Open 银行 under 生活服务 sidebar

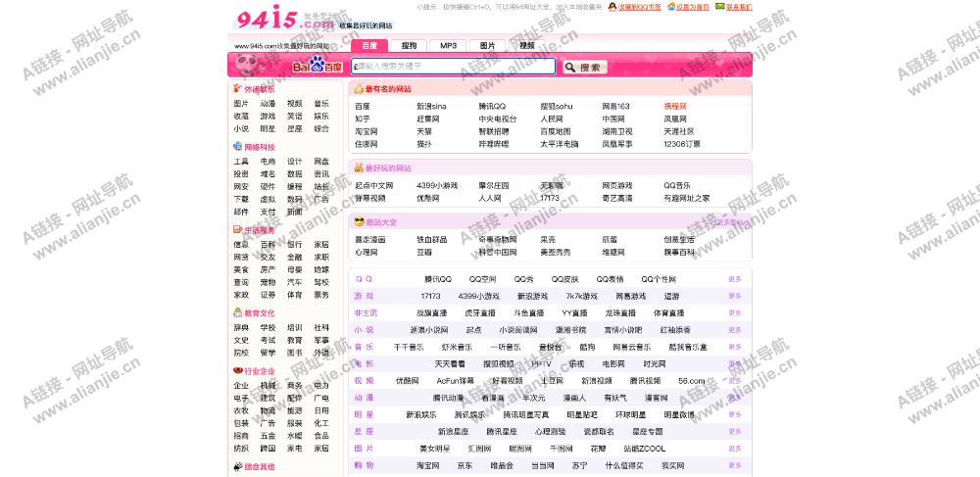pyautogui.click(x=294, y=244)
